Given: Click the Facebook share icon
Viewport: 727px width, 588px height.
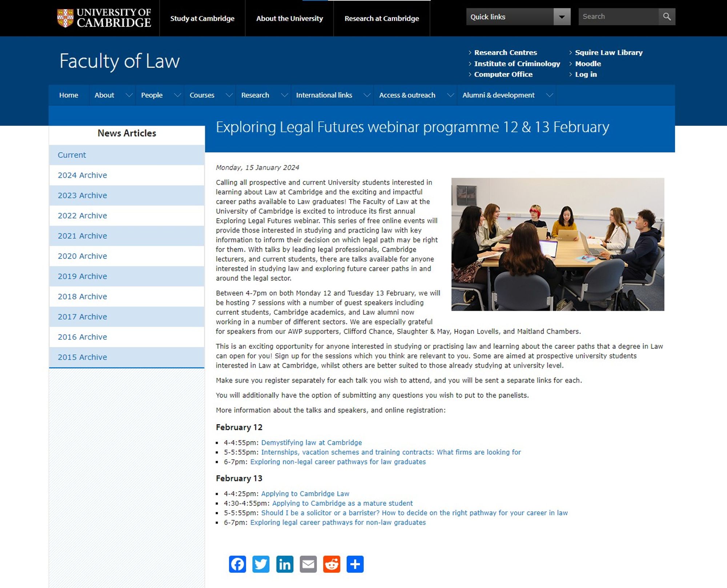Looking at the screenshot, I should pos(238,564).
